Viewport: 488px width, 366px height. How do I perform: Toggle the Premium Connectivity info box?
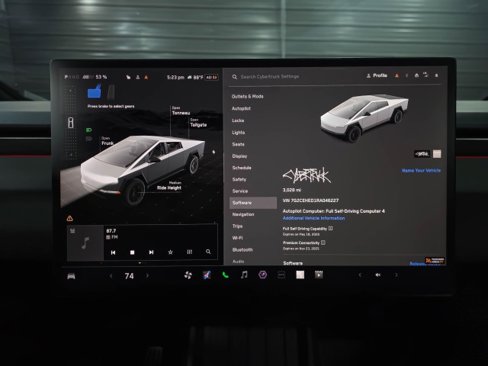(323, 242)
